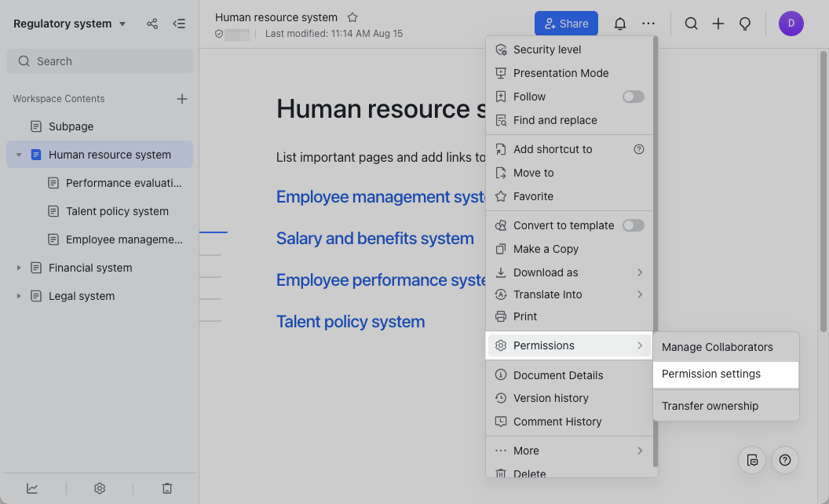Image resolution: width=829 pixels, height=504 pixels.
Task: Open workspace trash bin
Action: [166, 488]
